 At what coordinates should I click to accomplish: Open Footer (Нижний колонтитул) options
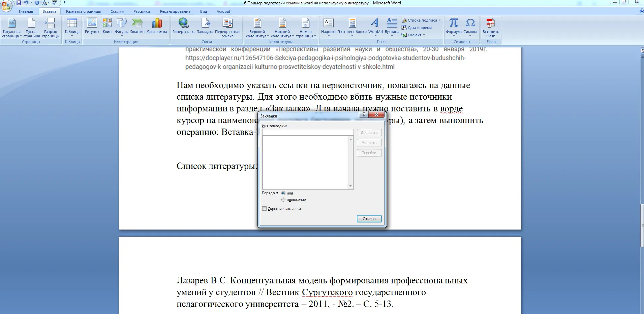pos(282,28)
